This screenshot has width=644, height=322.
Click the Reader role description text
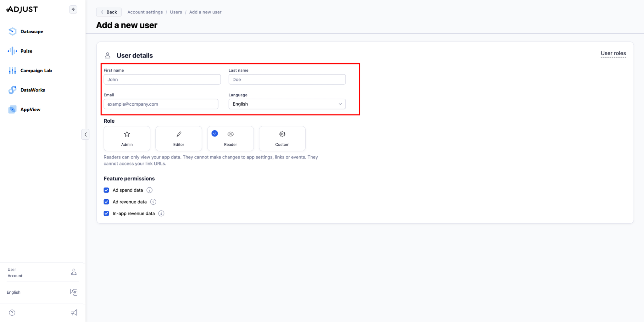211,160
